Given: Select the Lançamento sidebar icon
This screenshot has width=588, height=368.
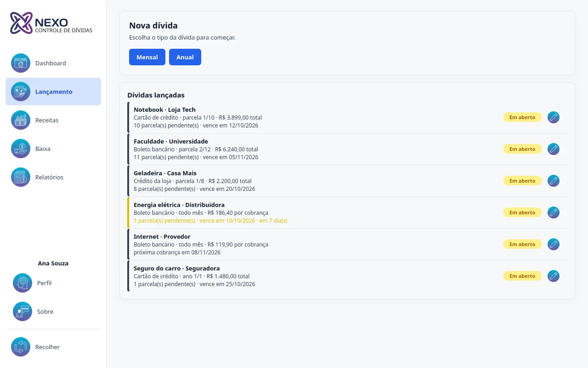Looking at the screenshot, I should click(21, 92).
